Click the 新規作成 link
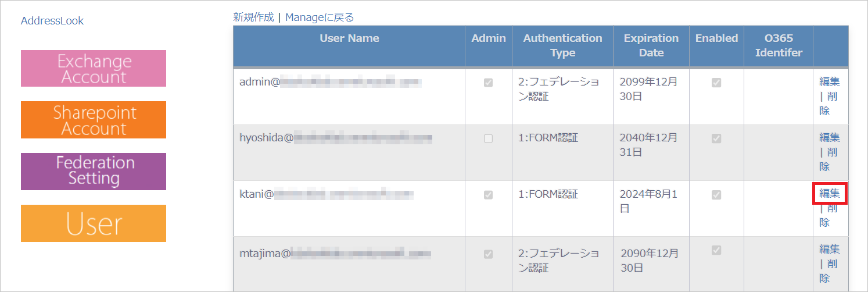Image resolution: width=868 pixels, height=292 pixels. (253, 17)
